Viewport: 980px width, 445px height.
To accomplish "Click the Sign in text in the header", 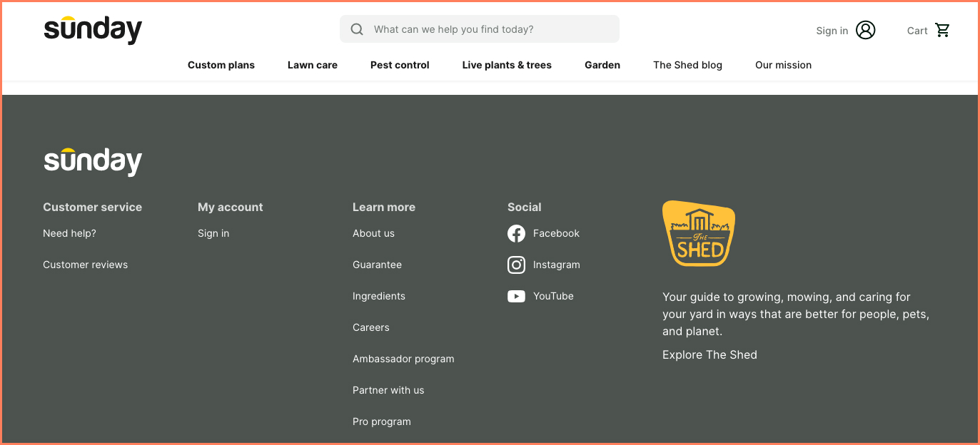I will pyautogui.click(x=832, y=31).
